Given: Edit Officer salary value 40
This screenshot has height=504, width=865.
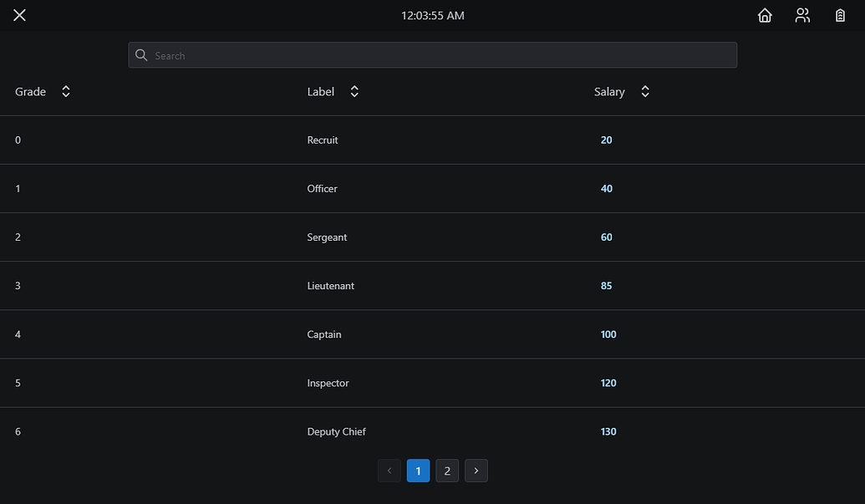Looking at the screenshot, I should (x=606, y=189).
